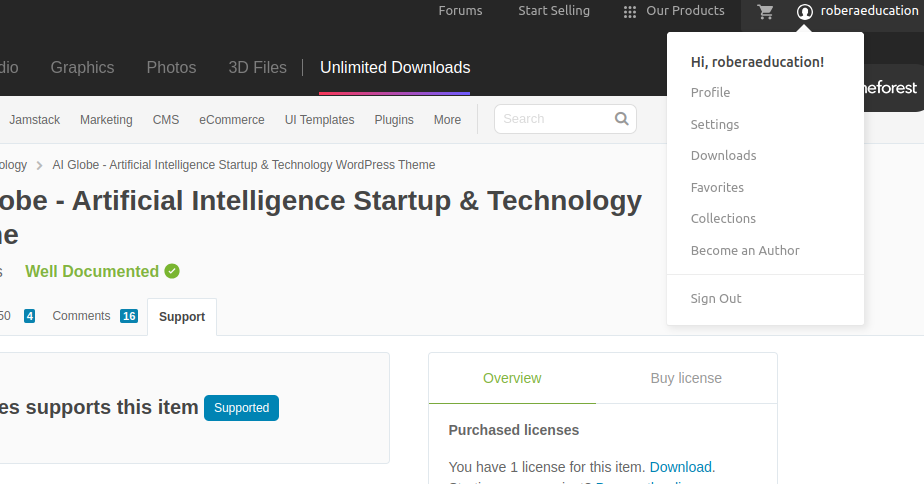Open the Jamstack subcategory

tap(35, 120)
